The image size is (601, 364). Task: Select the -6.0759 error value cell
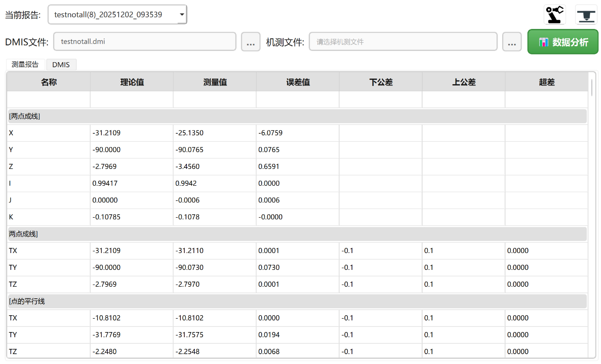tap(297, 133)
